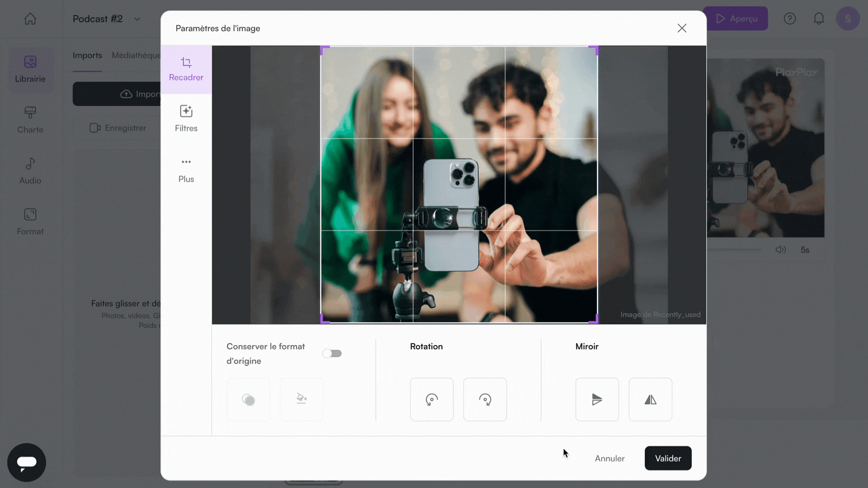Click the color fill bucket icon
The image size is (868, 488).
tap(302, 399)
